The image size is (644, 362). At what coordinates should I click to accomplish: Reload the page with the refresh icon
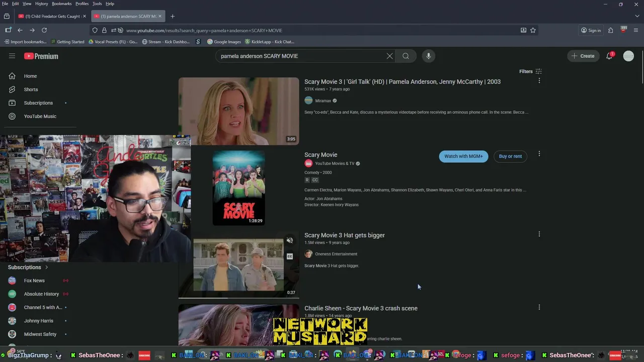click(44, 30)
